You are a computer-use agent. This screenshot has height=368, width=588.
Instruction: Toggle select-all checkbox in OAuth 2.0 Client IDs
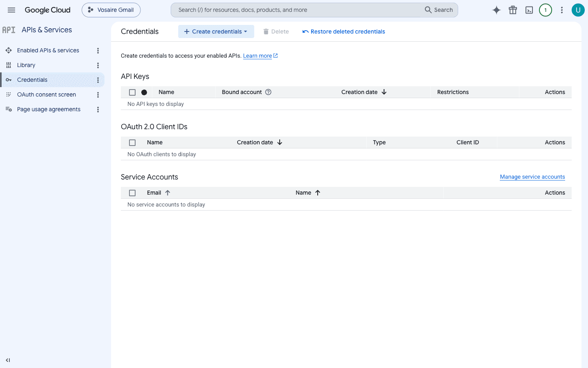132,143
